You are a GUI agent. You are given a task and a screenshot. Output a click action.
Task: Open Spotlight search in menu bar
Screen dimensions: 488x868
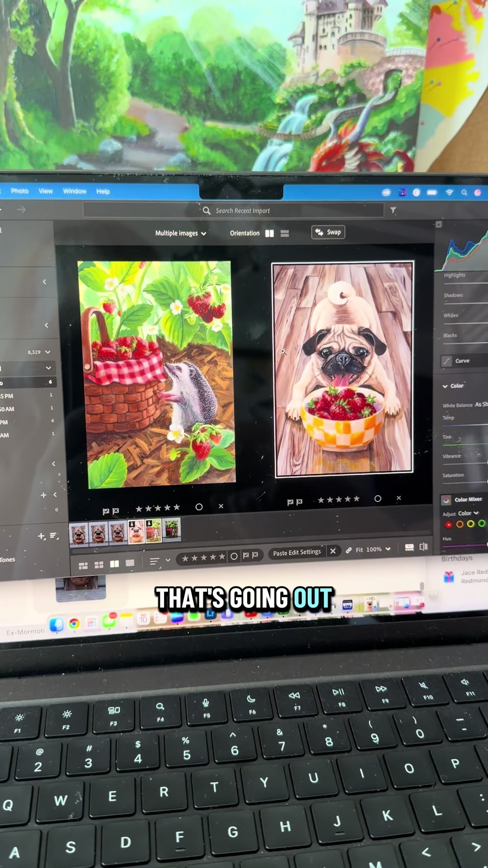click(464, 193)
